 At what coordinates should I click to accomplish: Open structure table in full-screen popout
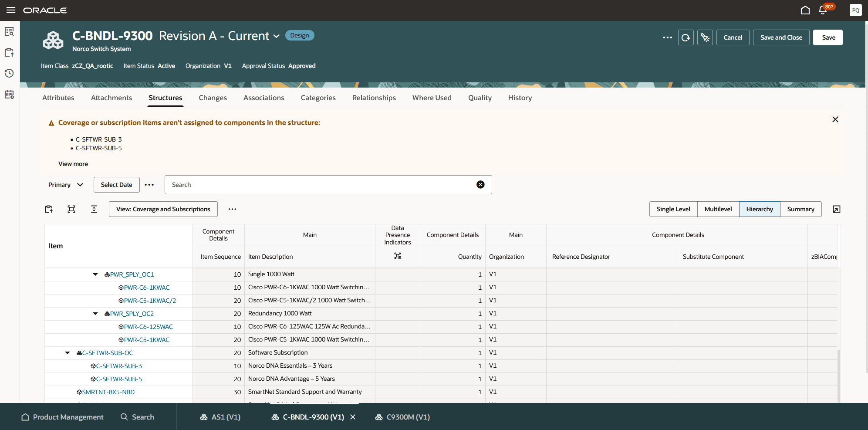pos(837,209)
